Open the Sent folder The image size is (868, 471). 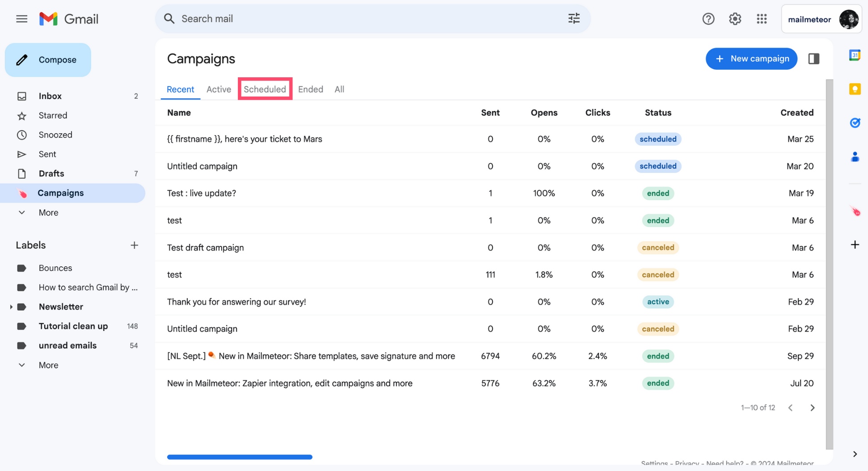(x=72, y=154)
